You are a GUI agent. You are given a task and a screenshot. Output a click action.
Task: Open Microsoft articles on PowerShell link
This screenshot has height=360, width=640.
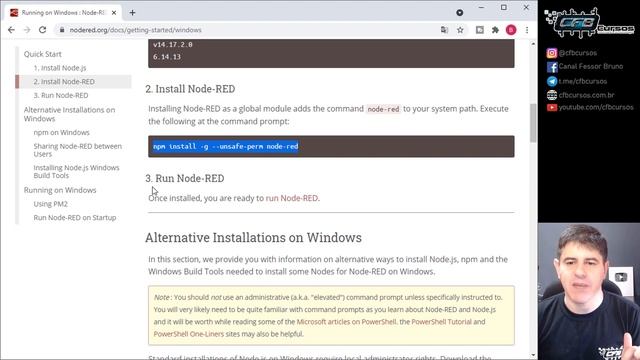click(x=346, y=322)
